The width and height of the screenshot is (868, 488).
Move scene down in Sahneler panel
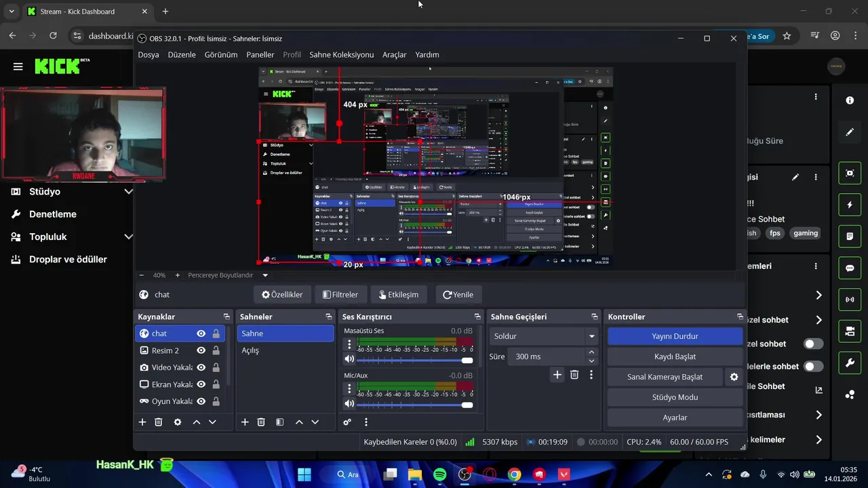[x=315, y=422]
